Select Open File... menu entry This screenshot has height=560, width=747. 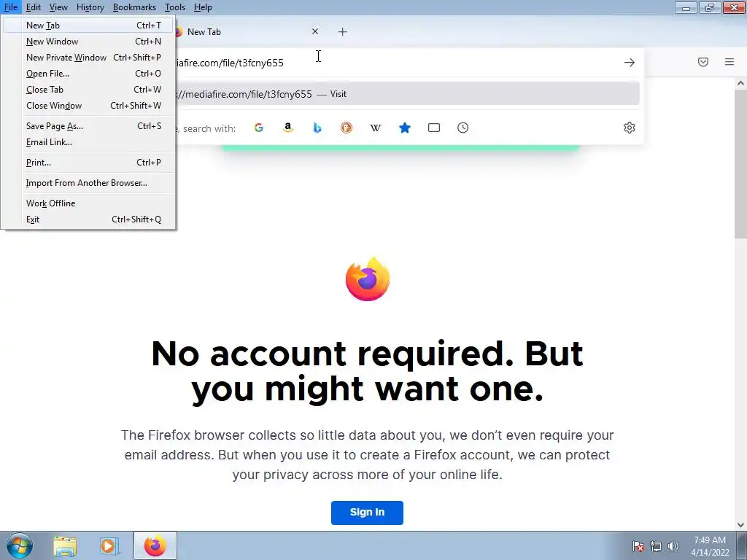coord(88,74)
